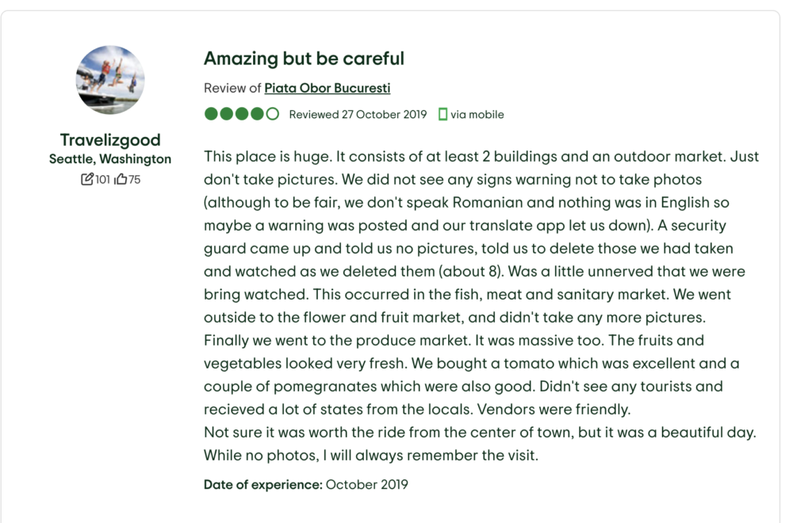Click the first green rating bubble

pyautogui.click(x=211, y=114)
